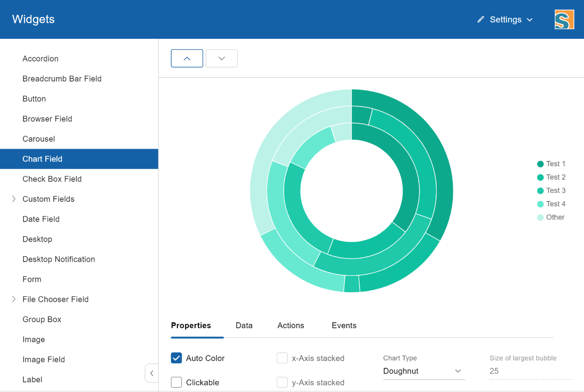
Task: Expand the Custom Fields tree node
Action: coord(14,199)
